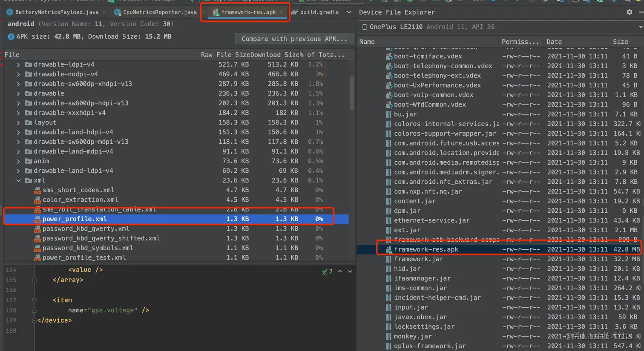Click Compare with previous APK button
The height and width of the screenshot is (351, 644).
(294, 39)
